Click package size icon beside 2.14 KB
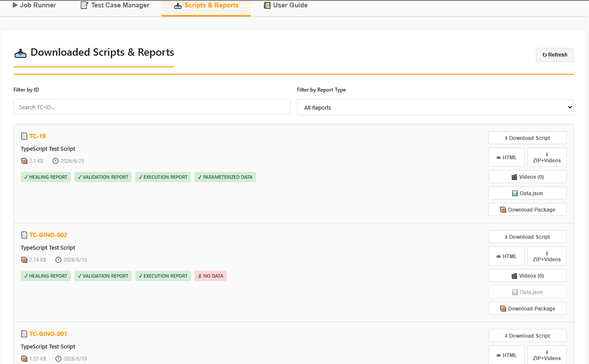Screen dimensions: 589x364 point(24,260)
